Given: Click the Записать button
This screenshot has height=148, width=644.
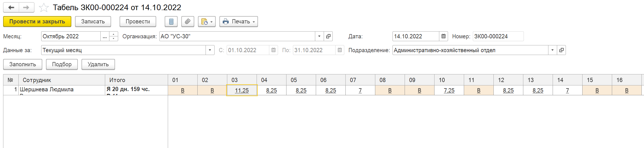Looking at the screenshot, I should click(93, 21).
